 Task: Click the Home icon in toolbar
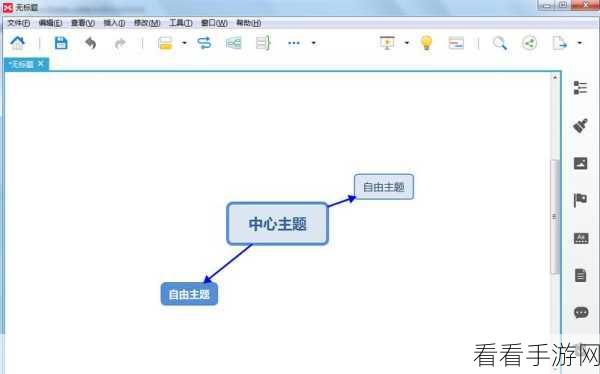tap(18, 43)
